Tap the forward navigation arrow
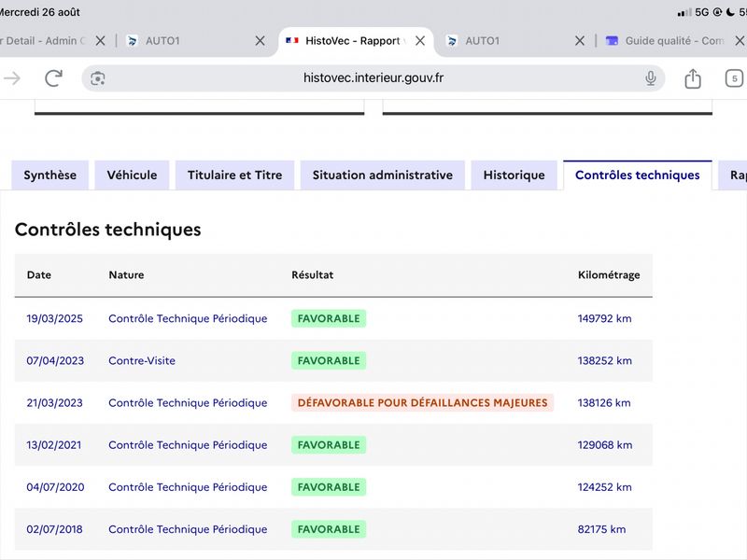 (12, 78)
